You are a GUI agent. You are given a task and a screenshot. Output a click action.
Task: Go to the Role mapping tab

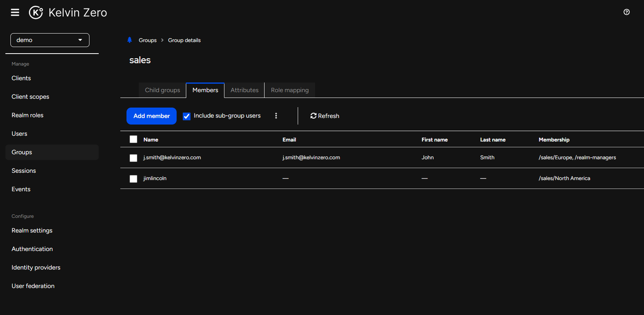290,90
